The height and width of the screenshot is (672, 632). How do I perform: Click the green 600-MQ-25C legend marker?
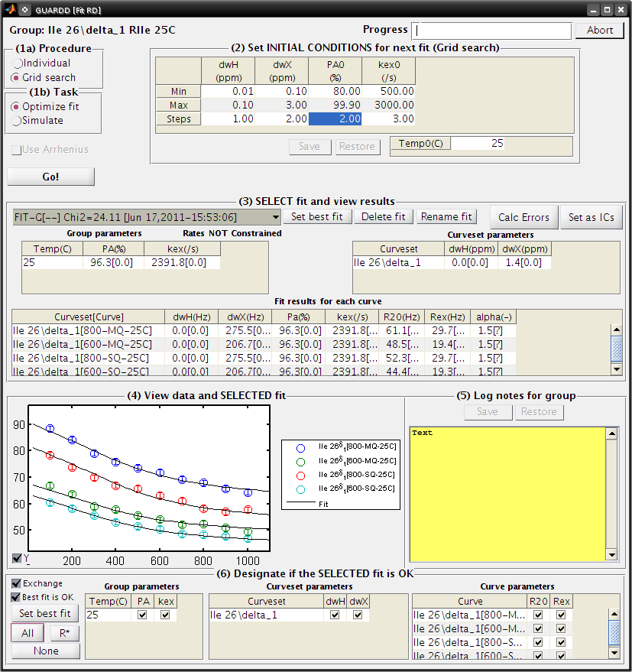(x=301, y=462)
